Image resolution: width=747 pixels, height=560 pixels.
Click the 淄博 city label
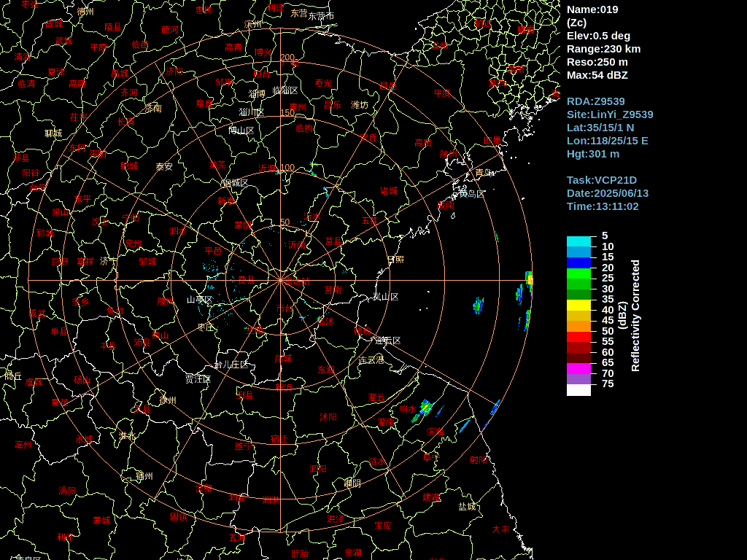click(x=257, y=94)
